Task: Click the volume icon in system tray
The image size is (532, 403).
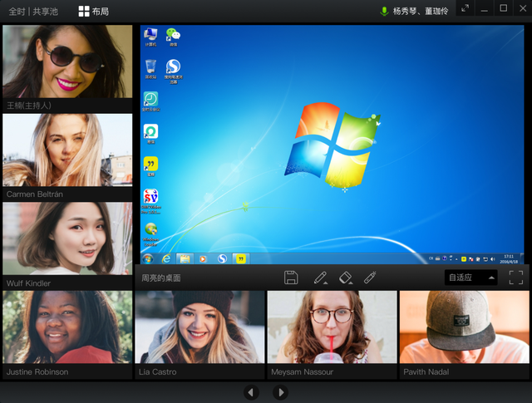Action: pos(493,259)
